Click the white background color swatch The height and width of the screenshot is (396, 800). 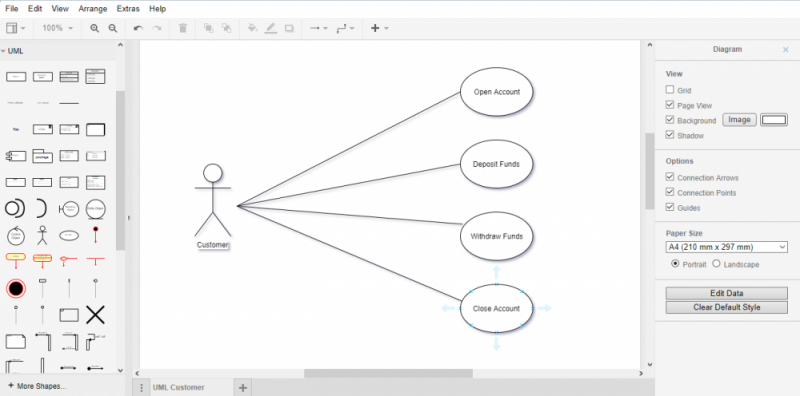[774, 120]
